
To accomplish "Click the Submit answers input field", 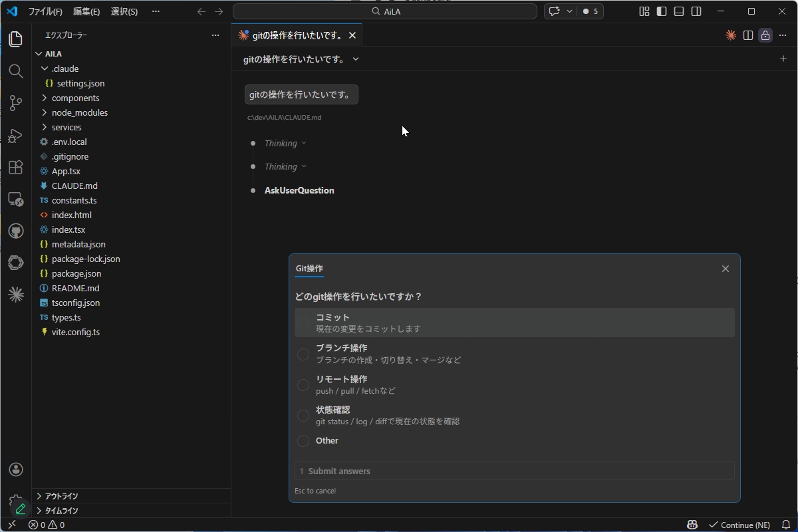I will (x=514, y=471).
